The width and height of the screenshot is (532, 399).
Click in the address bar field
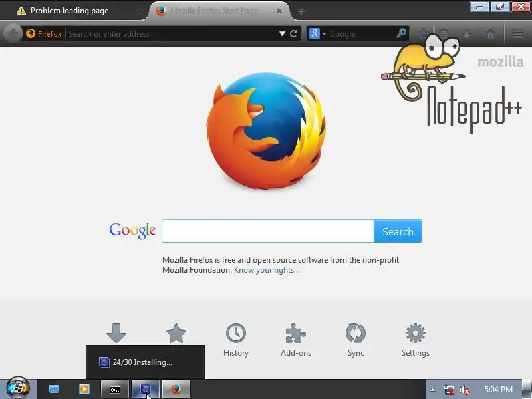point(172,34)
